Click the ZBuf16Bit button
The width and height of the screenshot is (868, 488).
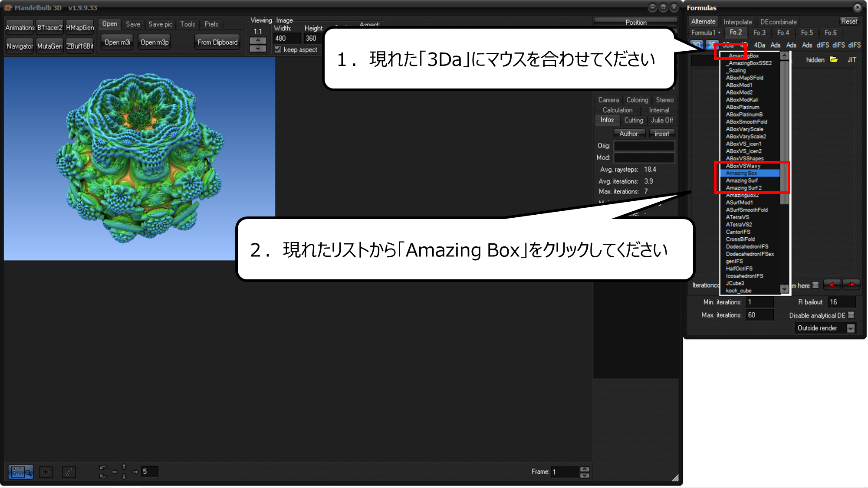(80, 46)
